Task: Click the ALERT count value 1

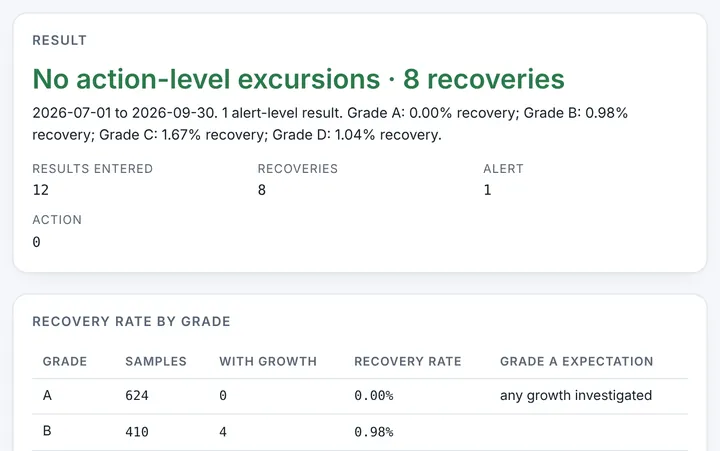Action: [x=488, y=190]
